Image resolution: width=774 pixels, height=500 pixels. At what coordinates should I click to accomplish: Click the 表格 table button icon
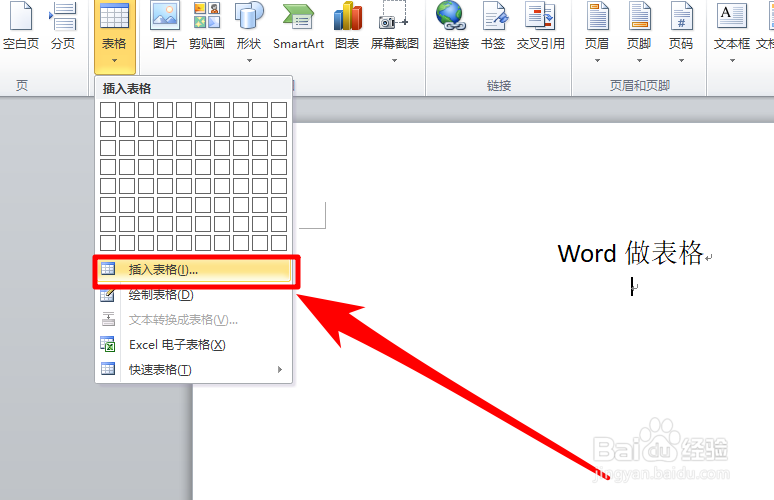pyautogui.click(x=114, y=16)
